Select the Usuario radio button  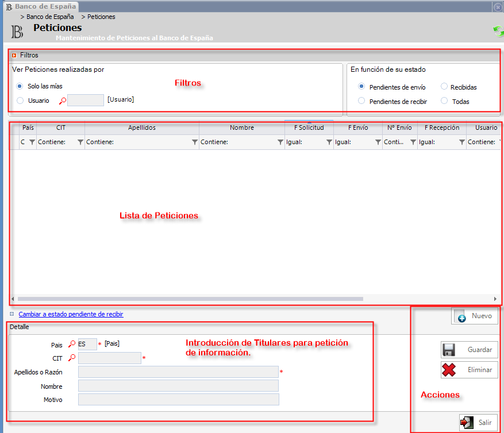tap(20, 100)
